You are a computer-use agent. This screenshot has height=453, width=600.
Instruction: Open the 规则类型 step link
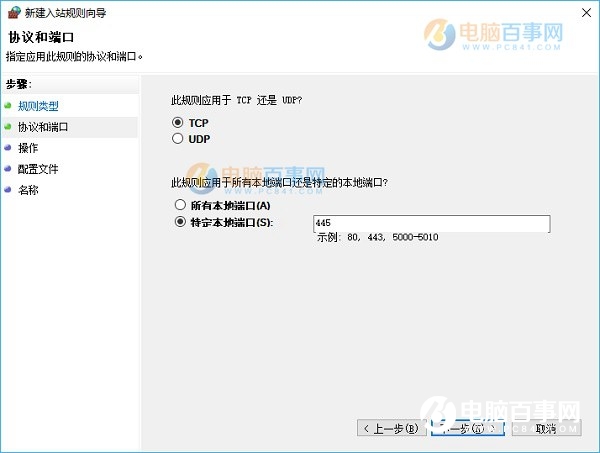pyautogui.click(x=38, y=106)
